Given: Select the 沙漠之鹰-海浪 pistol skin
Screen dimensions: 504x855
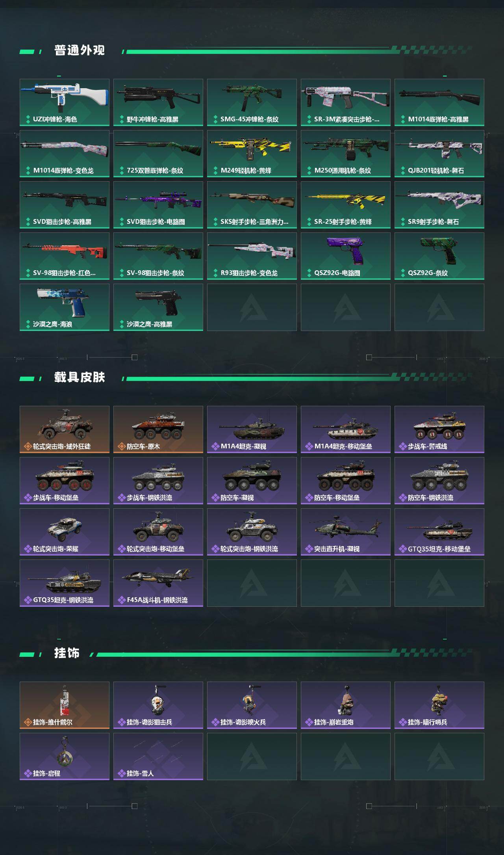Looking at the screenshot, I should coord(65,307).
